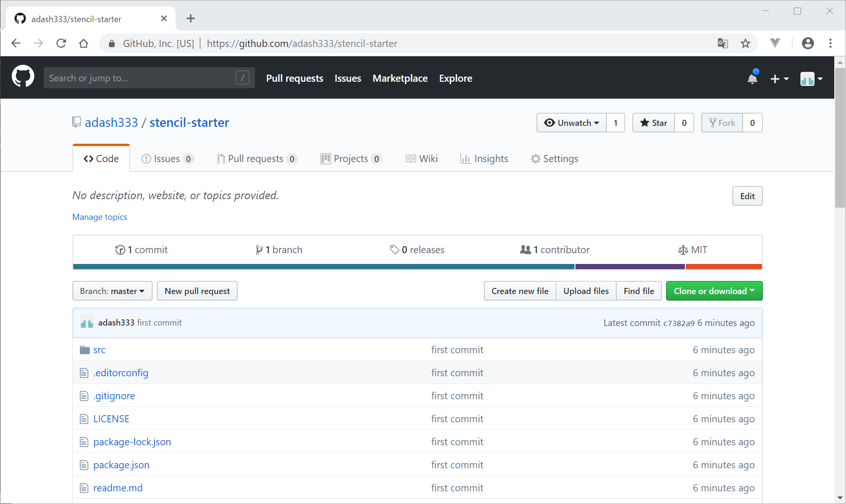
Task: Open Pull requests in the top navigation
Action: coord(295,78)
